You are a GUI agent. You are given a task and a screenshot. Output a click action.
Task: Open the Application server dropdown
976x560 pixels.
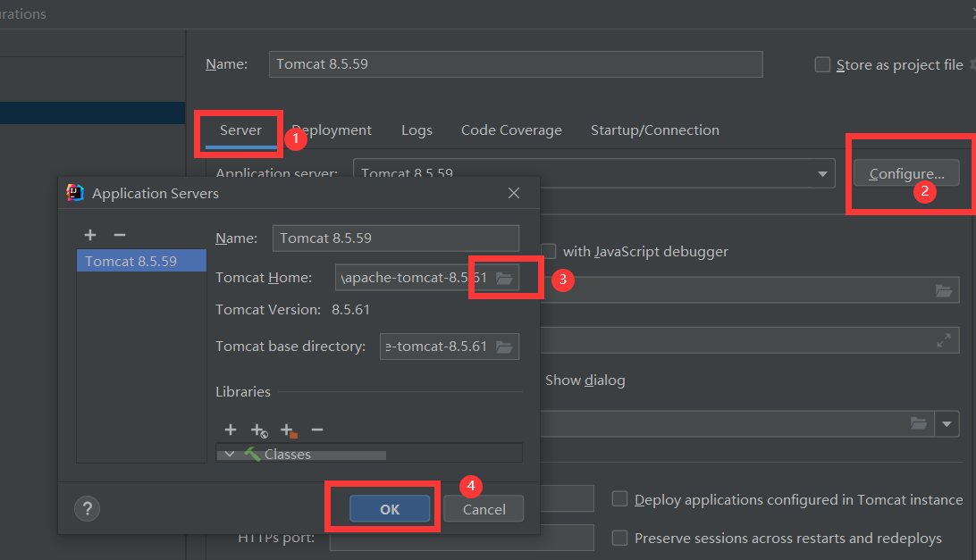click(x=822, y=173)
